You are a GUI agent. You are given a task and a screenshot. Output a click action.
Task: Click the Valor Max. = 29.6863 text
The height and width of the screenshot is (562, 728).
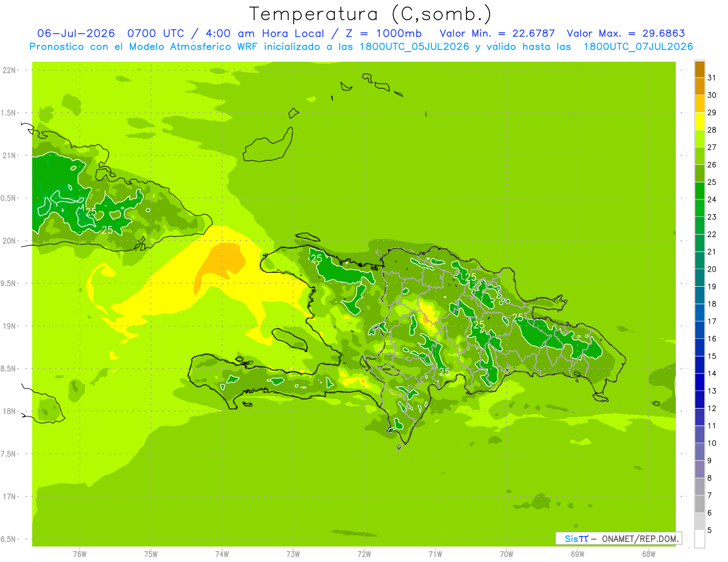(626, 33)
